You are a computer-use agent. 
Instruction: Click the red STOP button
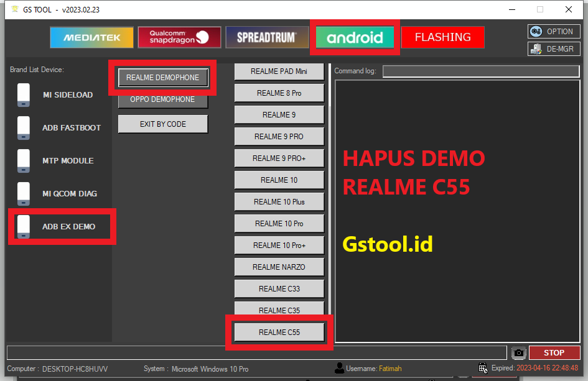554,352
